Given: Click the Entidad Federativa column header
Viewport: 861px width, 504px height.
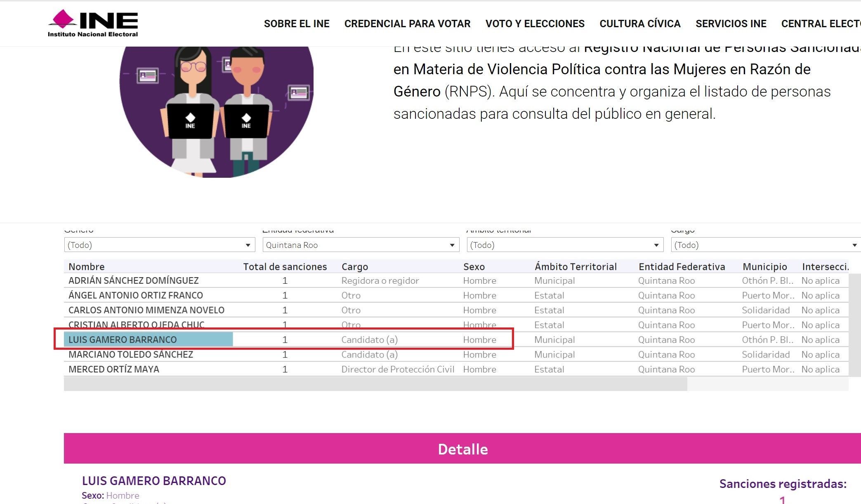Looking at the screenshot, I should (x=682, y=266).
